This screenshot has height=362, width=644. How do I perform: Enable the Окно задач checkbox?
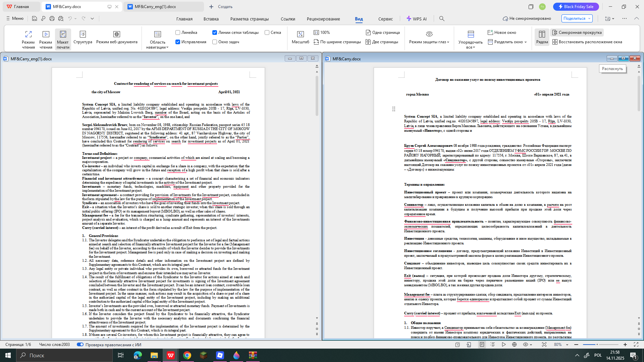(215, 42)
